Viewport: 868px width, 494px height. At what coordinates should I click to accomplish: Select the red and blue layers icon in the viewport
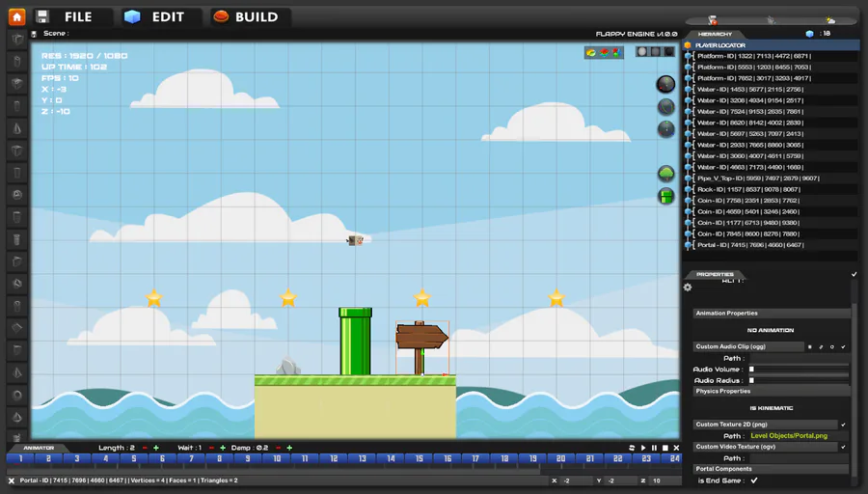(x=604, y=52)
